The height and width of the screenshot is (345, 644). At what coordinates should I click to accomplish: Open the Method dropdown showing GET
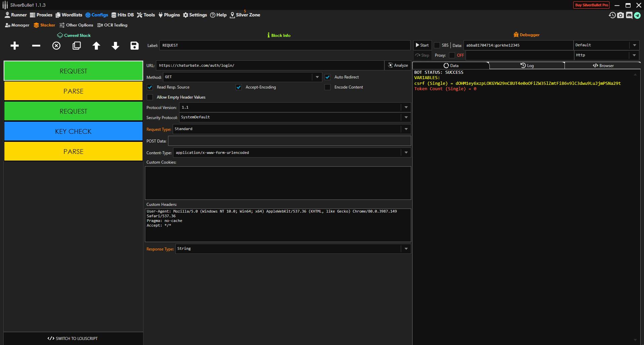pos(317,77)
